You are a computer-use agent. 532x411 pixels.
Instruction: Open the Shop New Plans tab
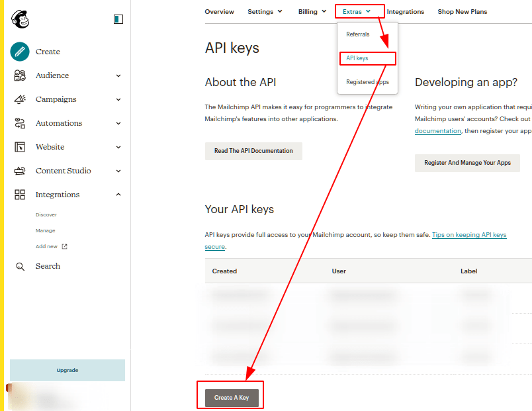[x=462, y=11]
